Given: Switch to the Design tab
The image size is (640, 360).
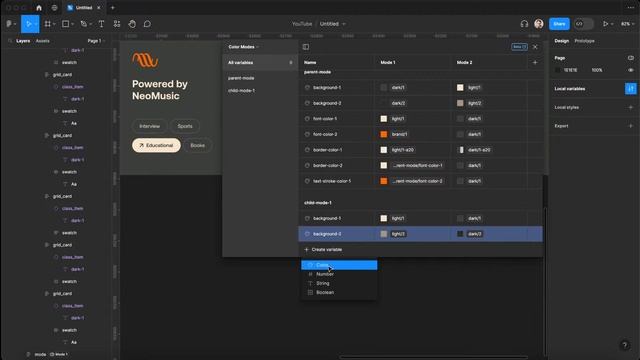Looking at the screenshot, I should coord(562,41).
